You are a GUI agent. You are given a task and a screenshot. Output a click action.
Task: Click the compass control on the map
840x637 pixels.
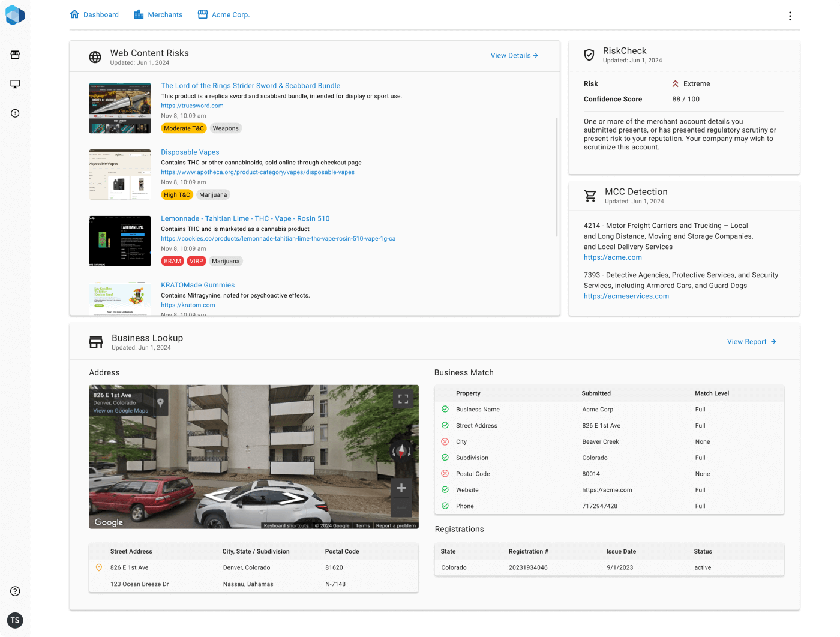point(401,450)
